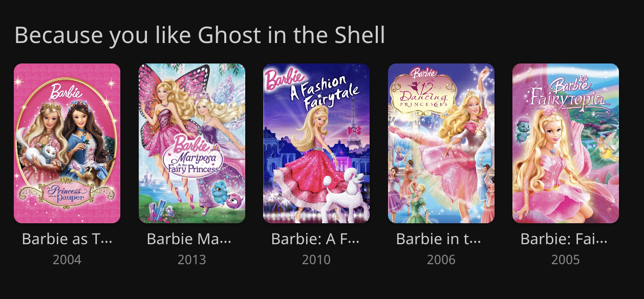This screenshot has width=644, height=299.
Task: Click the 'Barbie: Fai...' title text
Action: [x=564, y=239]
